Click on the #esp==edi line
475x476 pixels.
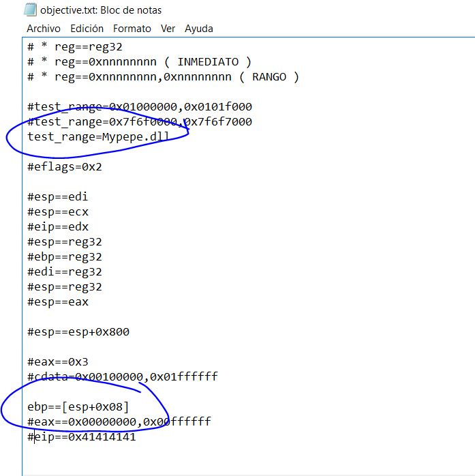click(58, 197)
